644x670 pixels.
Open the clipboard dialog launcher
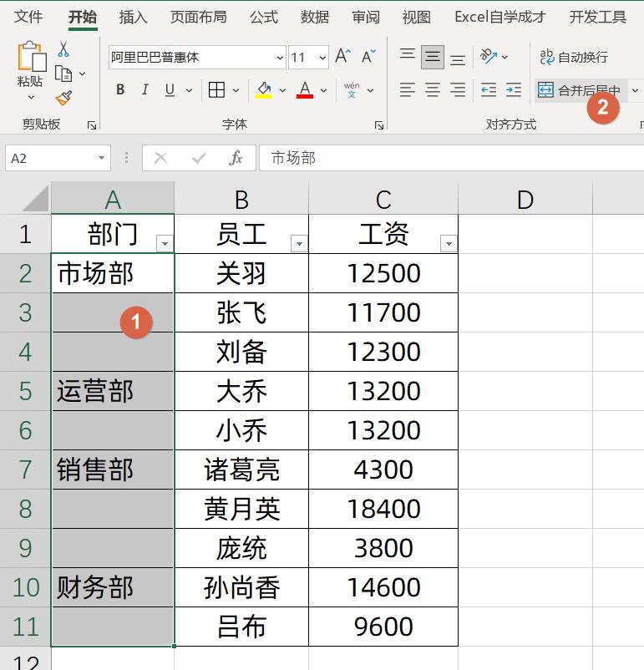pos(91,124)
